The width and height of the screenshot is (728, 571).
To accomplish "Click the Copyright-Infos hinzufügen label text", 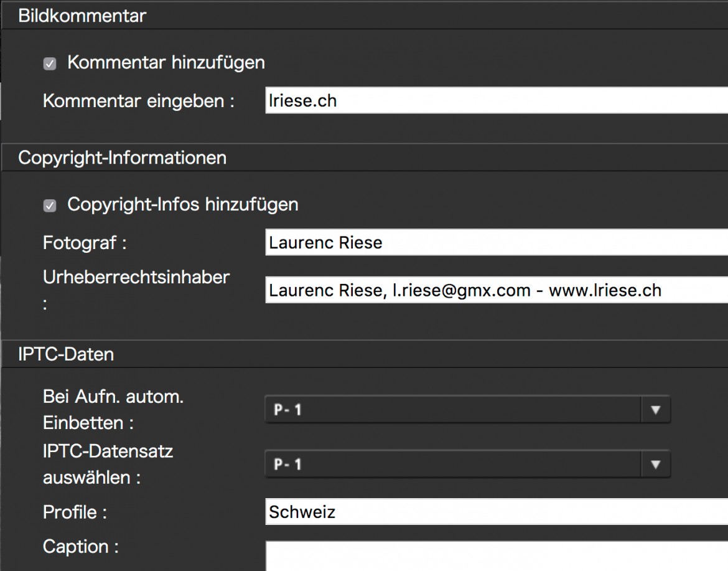I will tap(183, 204).
